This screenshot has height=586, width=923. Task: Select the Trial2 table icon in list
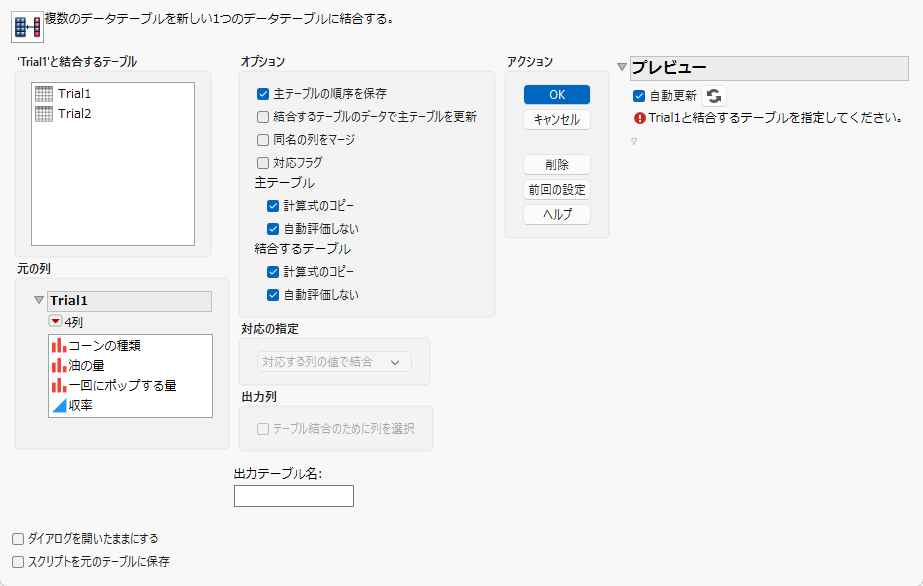(x=44, y=114)
